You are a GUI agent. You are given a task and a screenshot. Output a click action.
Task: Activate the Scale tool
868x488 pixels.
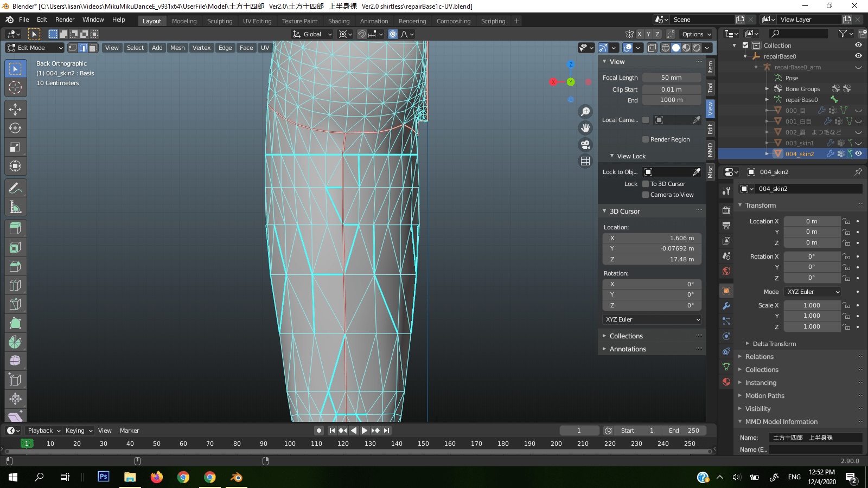click(x=15, y=147)
